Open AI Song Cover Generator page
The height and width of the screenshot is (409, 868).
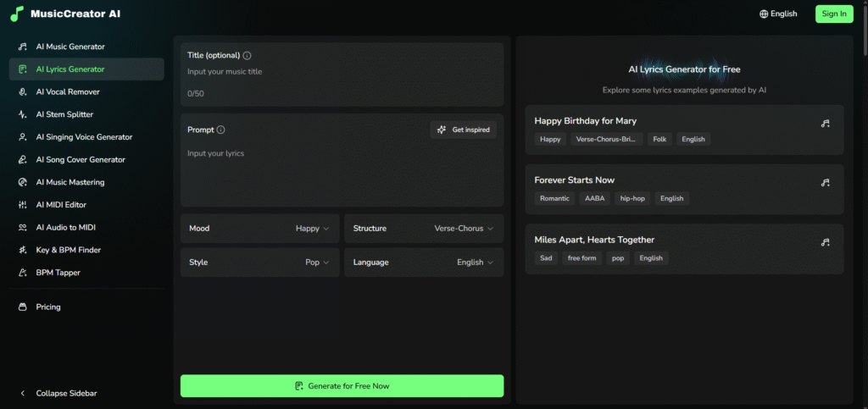pyautogui.click(x=86, y=160)
